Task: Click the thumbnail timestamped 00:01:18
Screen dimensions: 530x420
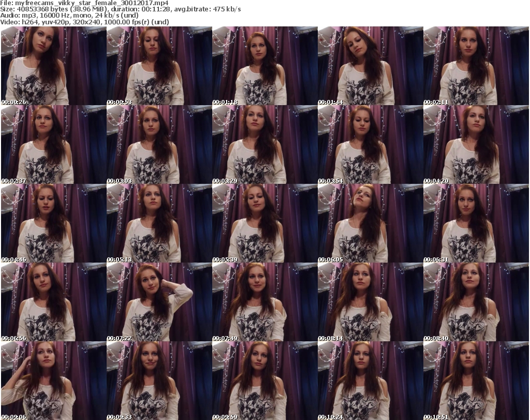Action: pos(265,66)
